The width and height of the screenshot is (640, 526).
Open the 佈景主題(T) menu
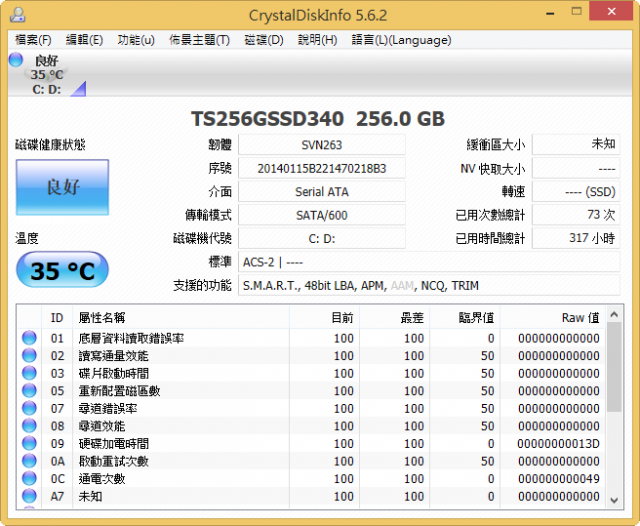(200, 40)
